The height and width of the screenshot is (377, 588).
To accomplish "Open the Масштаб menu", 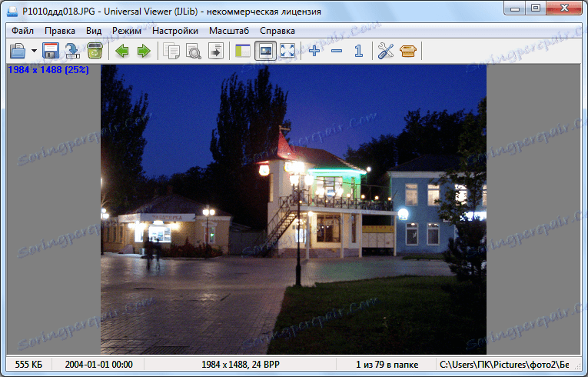I will pos(229,31).
